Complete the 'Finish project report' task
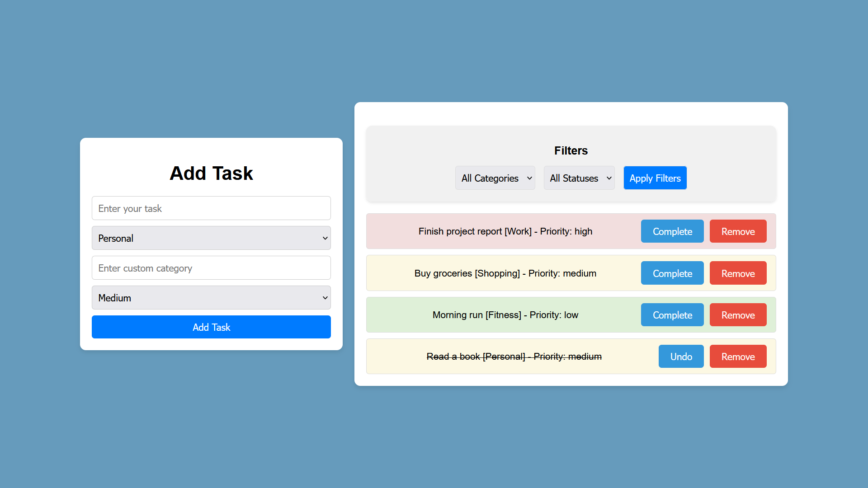This screenshot has width=868, height=488. click(672, 231)
